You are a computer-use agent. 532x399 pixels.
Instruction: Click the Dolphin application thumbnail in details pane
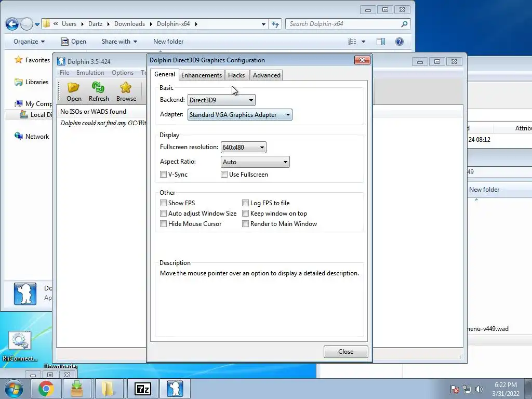25,294
